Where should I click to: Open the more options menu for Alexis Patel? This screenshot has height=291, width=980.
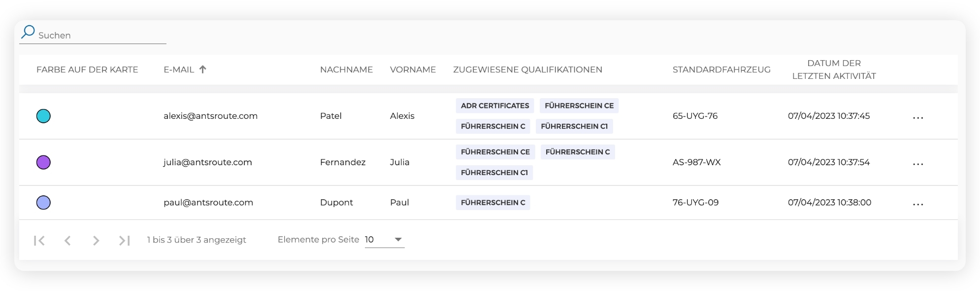(917, 117)
